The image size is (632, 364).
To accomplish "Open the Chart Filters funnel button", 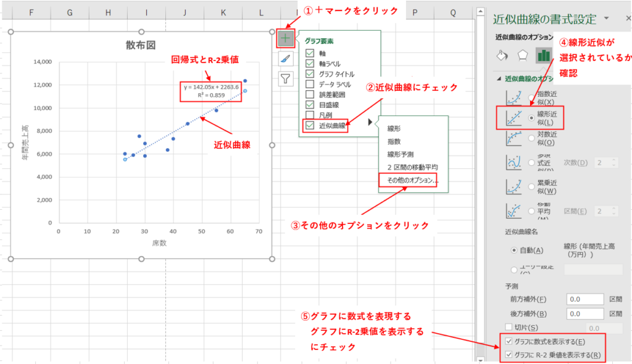I will tap(286, 78).
